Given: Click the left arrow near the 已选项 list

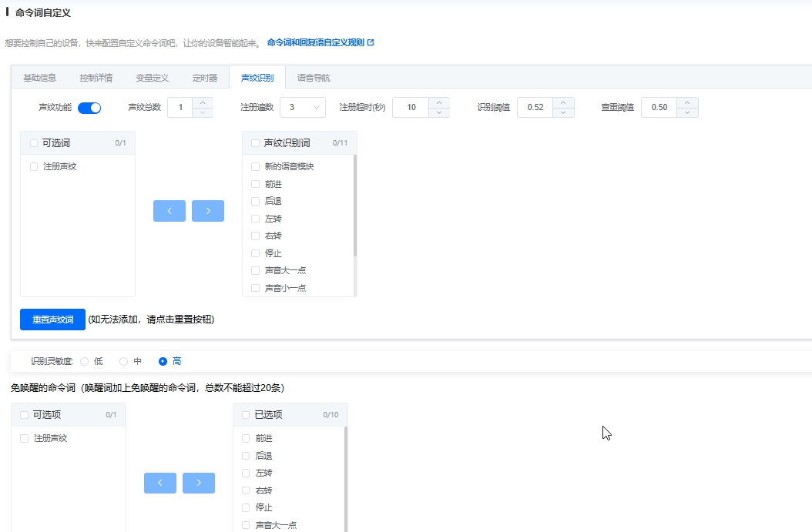Looking at the screenshot, I should (160, 483).
